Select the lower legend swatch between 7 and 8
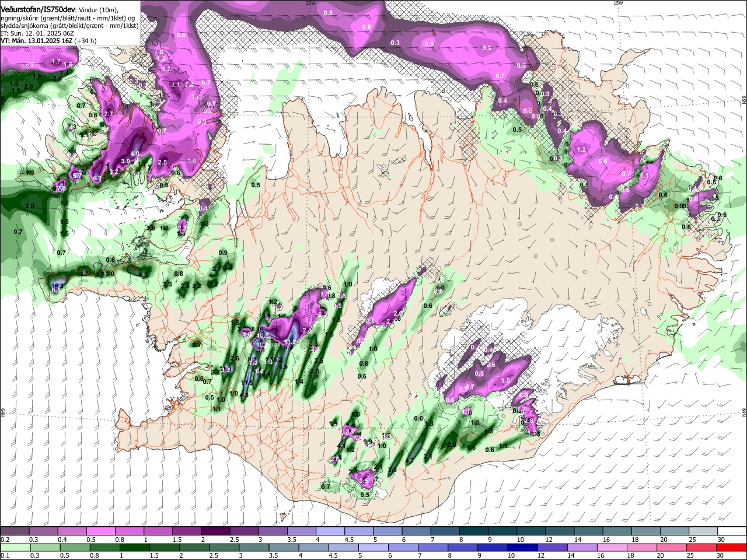Image resolution: width=747 pixels, height=560 pixels. (433, 547)
